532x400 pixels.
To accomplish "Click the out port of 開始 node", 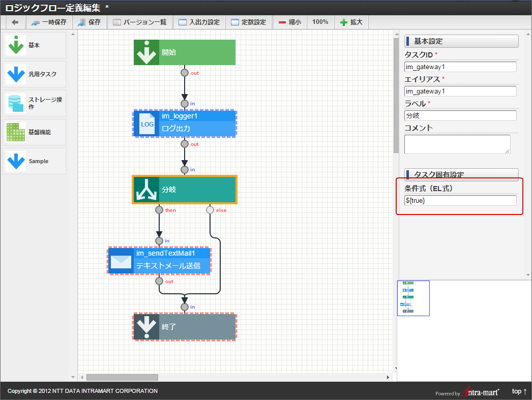I will [185, 73].
